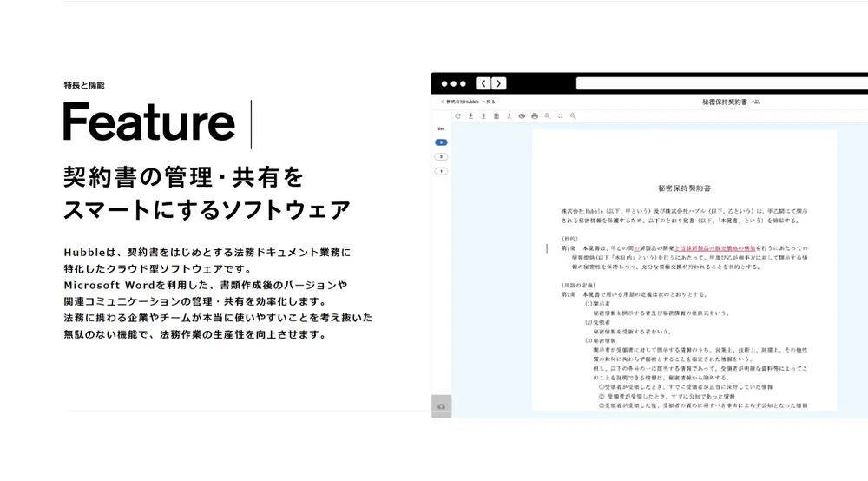Click the (1)開示者 item in document
This screenshot has height=481, width=868.
(x=597, y=304)
